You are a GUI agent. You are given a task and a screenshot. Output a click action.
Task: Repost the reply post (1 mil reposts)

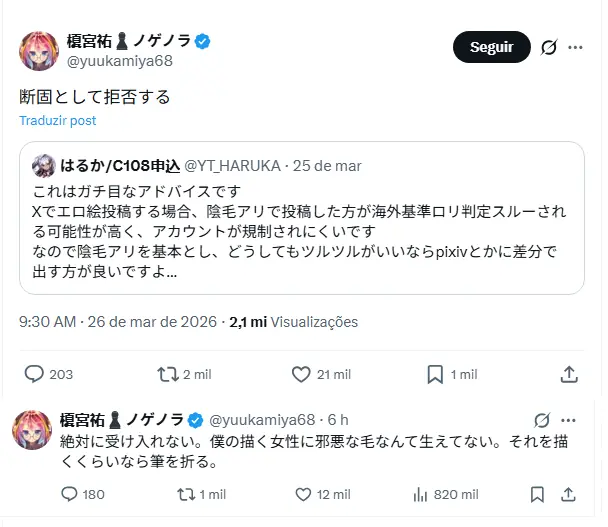click(x=185, y=494)
